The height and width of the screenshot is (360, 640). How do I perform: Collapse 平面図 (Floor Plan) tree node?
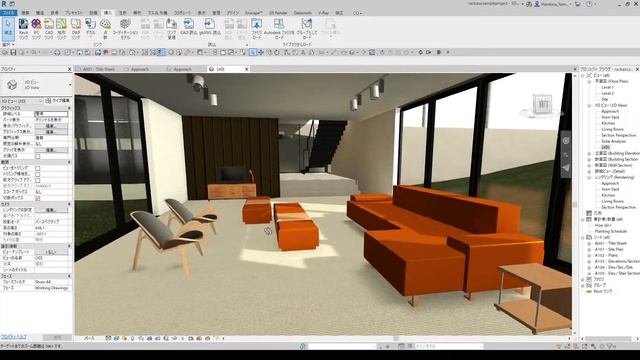pyautogui.click(x=589, y=81)
